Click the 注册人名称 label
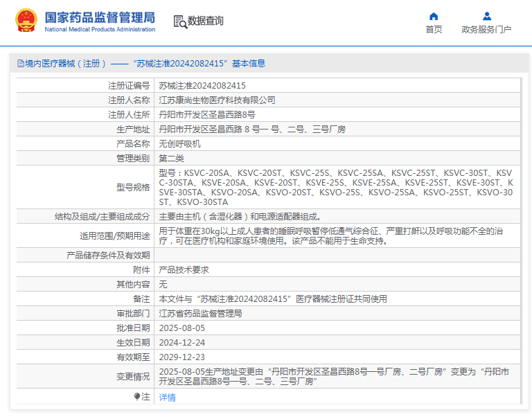The width and height of the screenshot is (532, 419). (129, 100)
